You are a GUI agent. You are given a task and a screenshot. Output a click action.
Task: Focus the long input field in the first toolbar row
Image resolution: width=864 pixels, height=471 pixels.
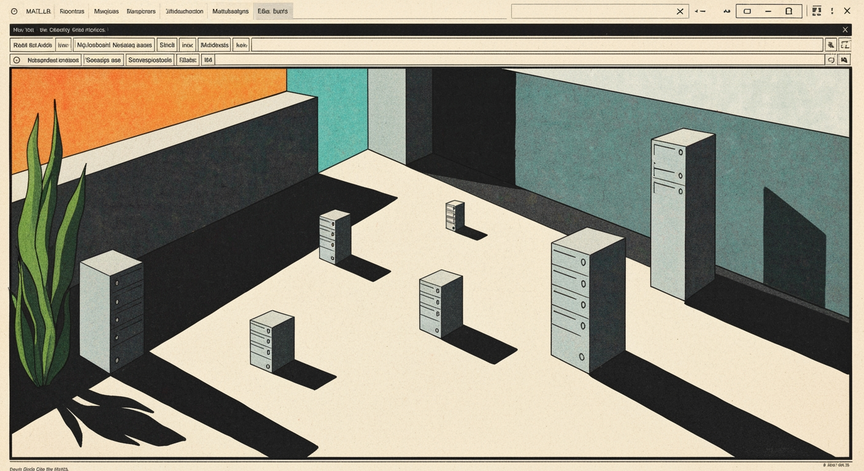pyautogui.click(x=537, y=45)
